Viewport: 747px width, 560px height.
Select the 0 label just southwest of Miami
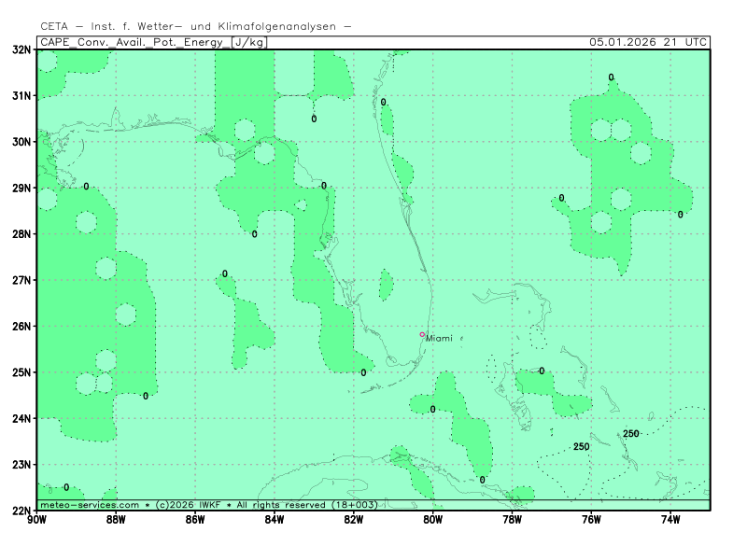click(x=364, y=372)
